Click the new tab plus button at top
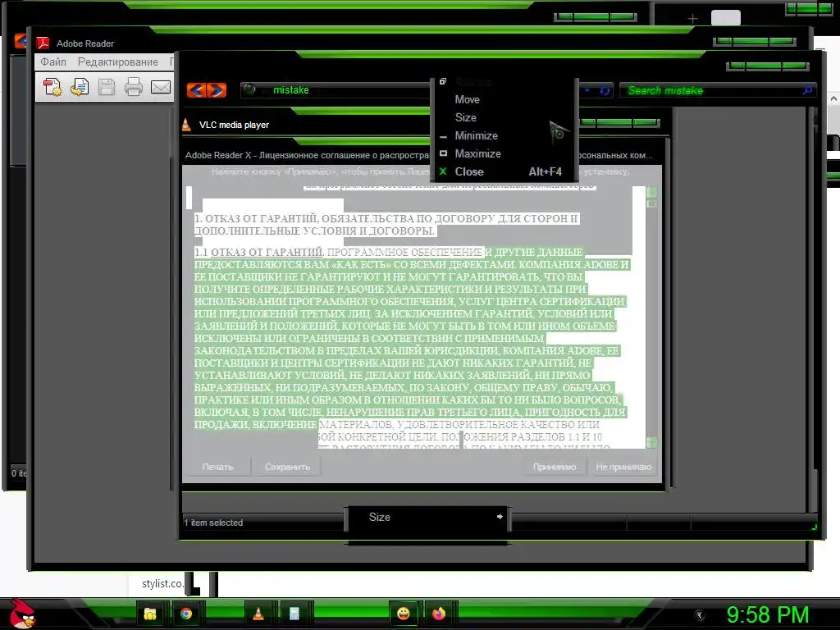The image size is (840, 630). (x=692, y=19)
